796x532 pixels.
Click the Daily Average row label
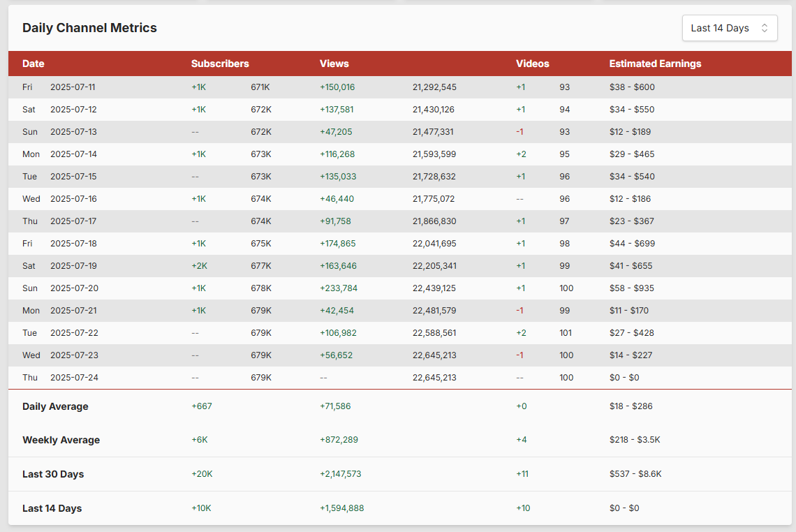coord(55,406)
